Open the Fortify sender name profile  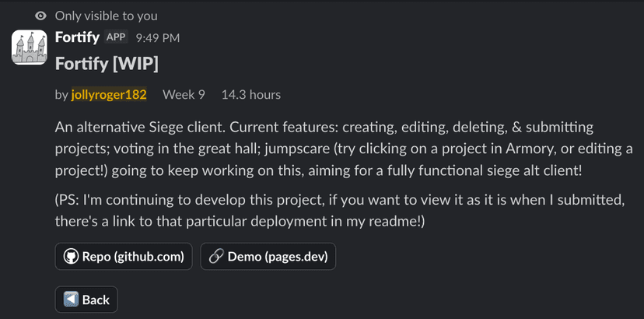point(76,37)
